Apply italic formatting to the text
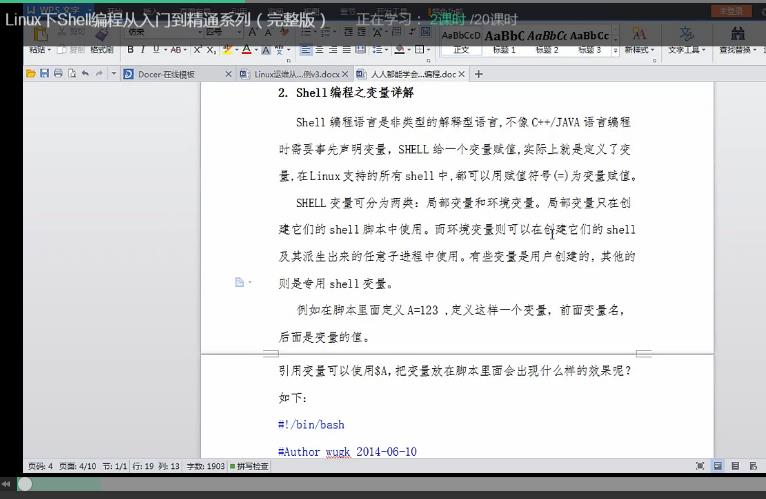Image resolution: width=766 pixels, height=499 pixels. pyautogui.click(x=143, y=49)
